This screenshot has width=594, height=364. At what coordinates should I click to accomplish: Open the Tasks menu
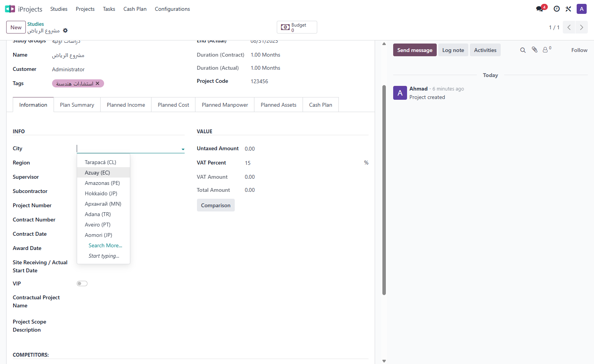109,9
